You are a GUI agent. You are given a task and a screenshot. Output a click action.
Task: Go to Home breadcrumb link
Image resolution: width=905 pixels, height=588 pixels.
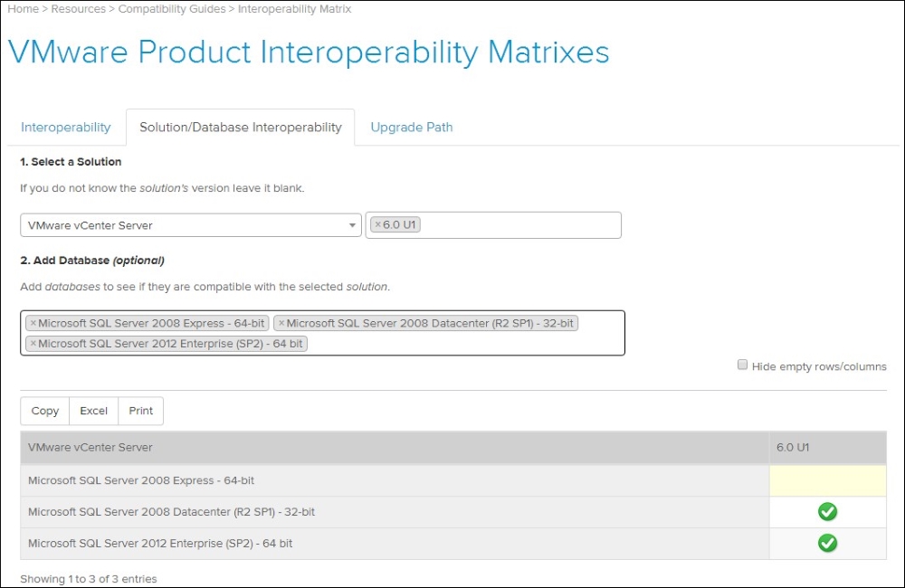tap(24, 9)
